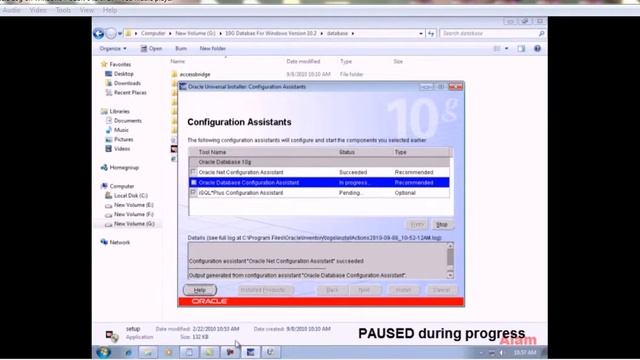Open Recent Places in navigation pane
This screenshot has height=360, width=640.
pos(130,93)
